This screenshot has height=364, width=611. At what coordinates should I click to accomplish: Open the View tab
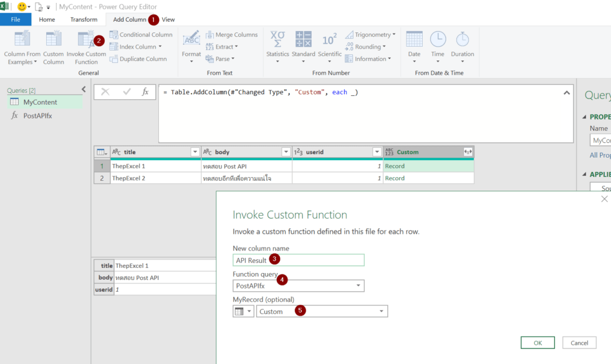click(168, 19)
